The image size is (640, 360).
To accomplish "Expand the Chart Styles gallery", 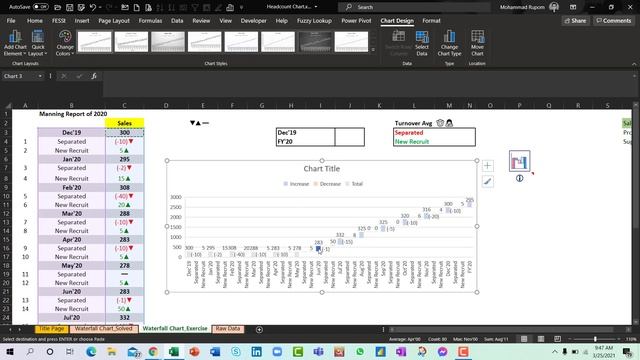I will pos(373,50).
